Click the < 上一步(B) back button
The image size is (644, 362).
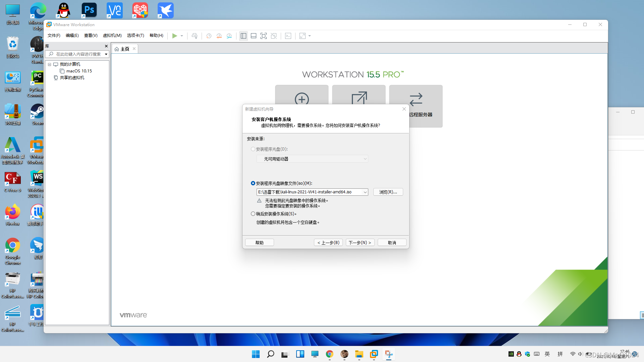click(x=328, y=243)
